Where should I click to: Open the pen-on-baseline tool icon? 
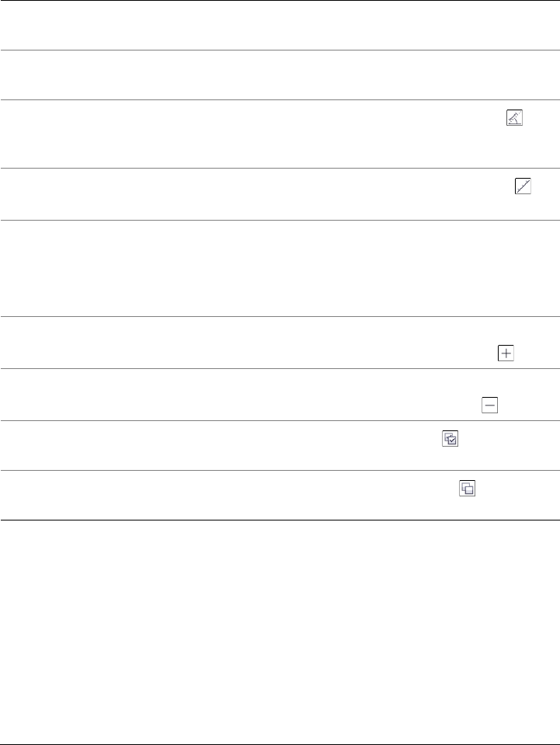[514, 119]
